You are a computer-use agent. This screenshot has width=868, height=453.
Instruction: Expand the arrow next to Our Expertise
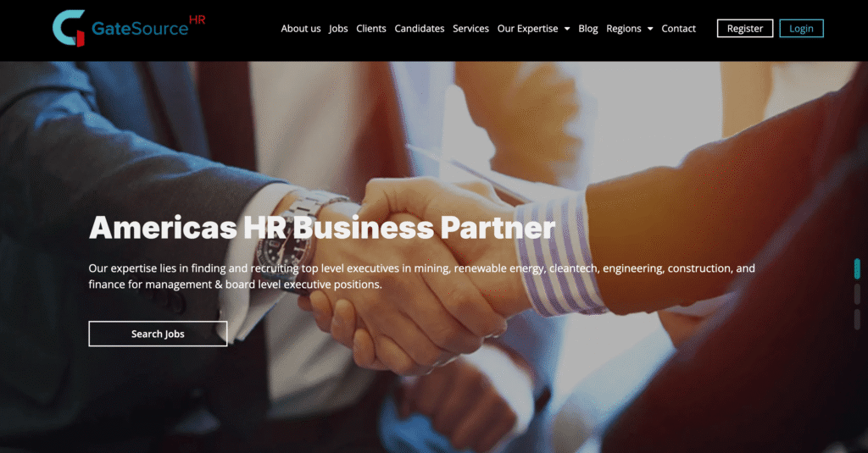567,29
